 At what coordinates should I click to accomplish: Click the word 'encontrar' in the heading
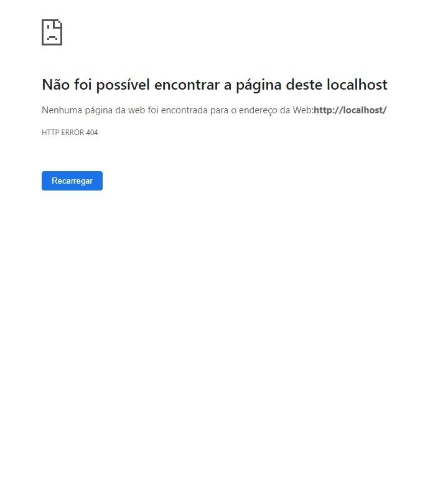[187, 85]
